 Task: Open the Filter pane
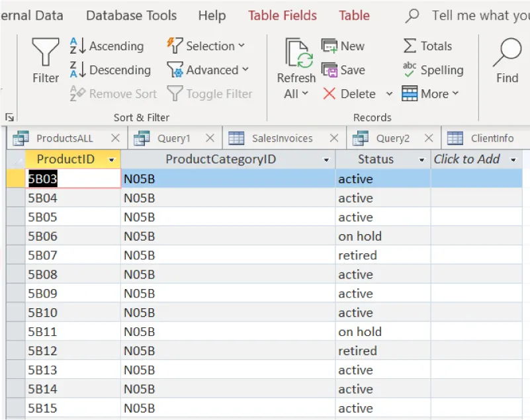tap(44, 63)
